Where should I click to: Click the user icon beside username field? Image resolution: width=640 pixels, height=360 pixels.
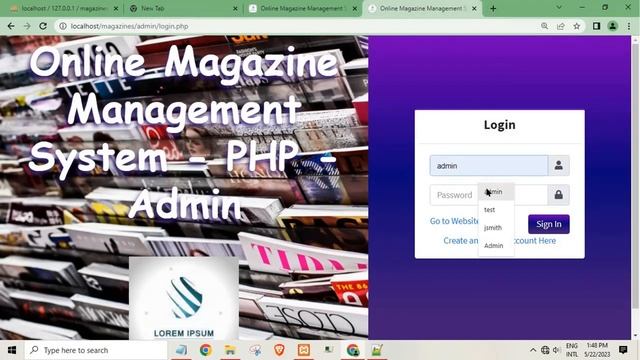(558, 166)
